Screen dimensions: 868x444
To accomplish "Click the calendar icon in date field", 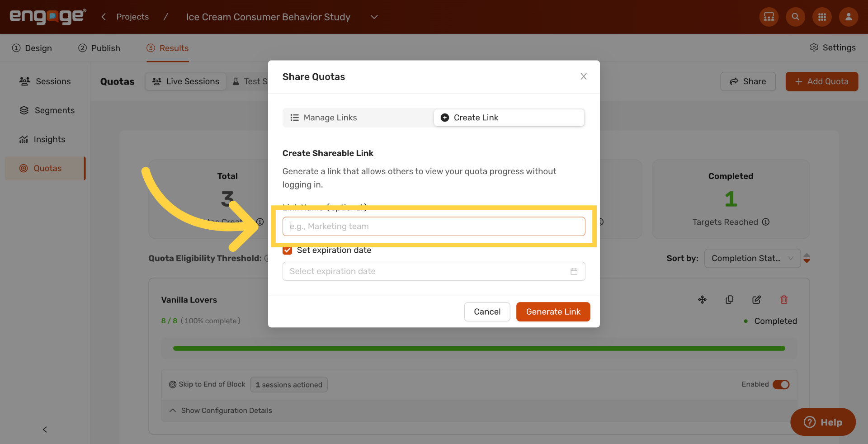I will pyautogui.click(x=574, y=271).
